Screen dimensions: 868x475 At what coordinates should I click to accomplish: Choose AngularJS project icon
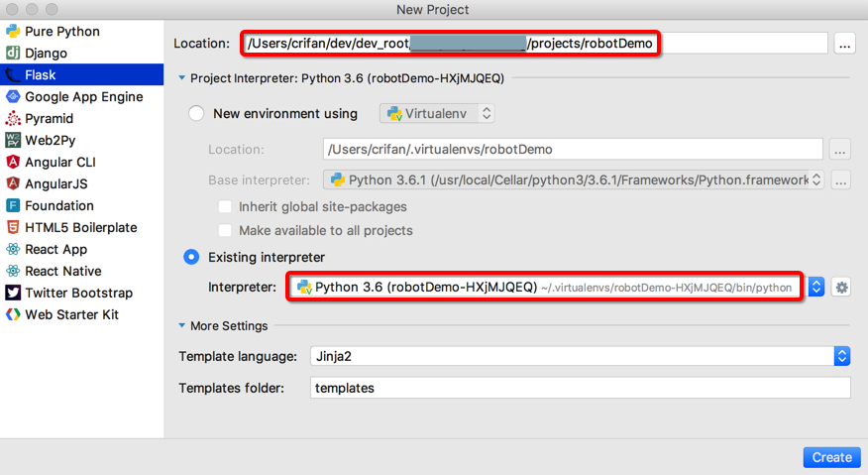pos(13,184)
